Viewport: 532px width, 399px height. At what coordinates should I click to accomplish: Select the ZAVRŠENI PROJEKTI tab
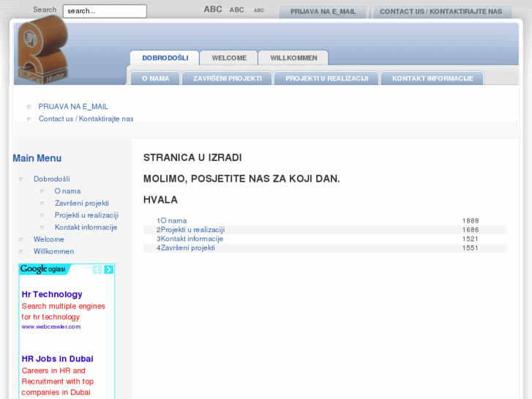click(x=227, y=78)
